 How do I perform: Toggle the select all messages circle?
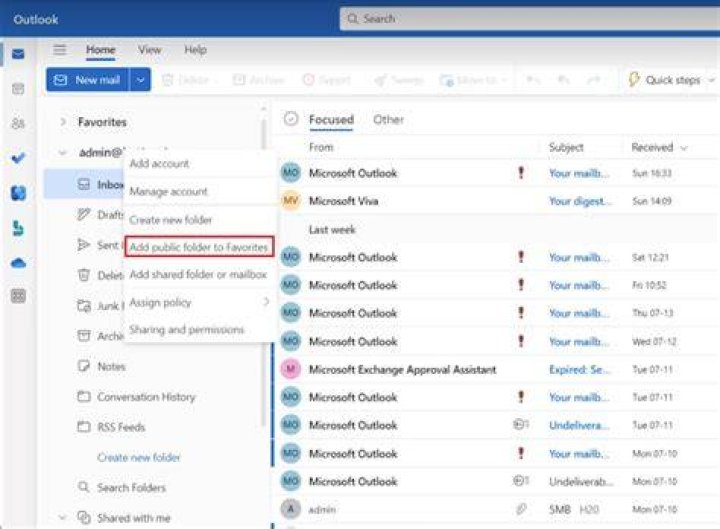pos(291,119)
